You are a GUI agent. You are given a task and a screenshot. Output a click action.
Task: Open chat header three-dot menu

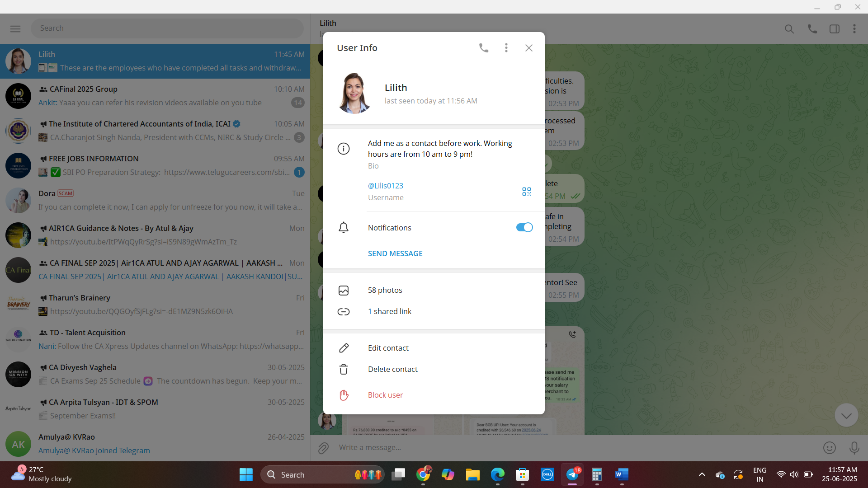[x=854, y=29]
